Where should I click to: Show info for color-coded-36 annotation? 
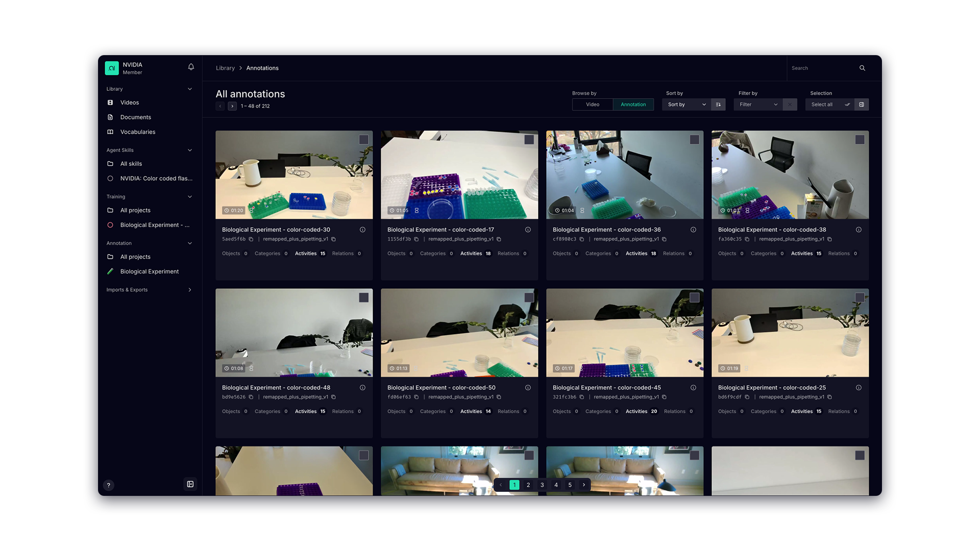point(693,230)
